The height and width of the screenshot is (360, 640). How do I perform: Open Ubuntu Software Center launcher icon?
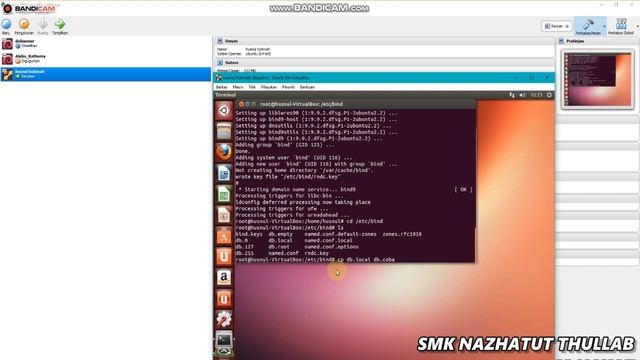click(224, 236)
